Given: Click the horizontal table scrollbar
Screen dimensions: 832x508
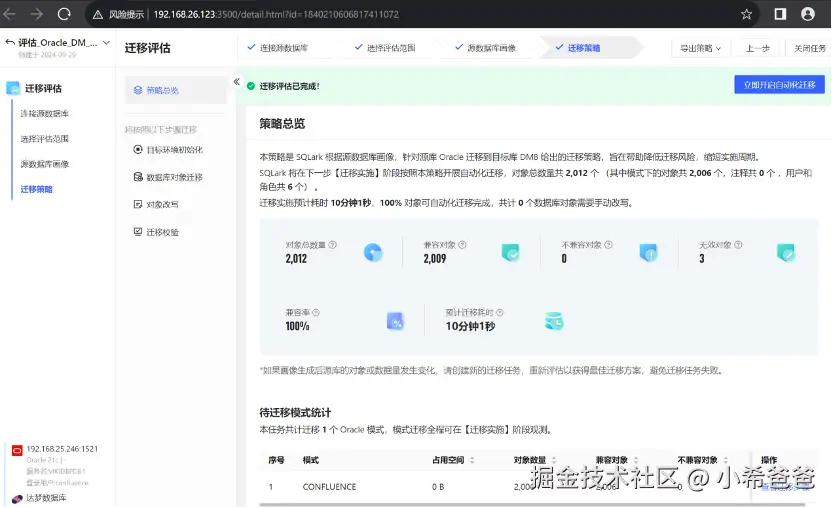Looking at the screenshot, I should (532, 505).
